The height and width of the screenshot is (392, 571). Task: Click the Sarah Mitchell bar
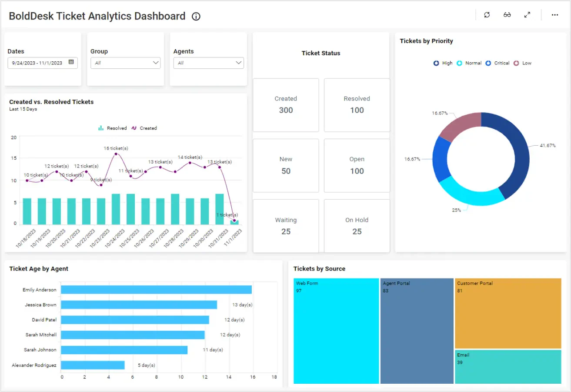coord(133,335)
